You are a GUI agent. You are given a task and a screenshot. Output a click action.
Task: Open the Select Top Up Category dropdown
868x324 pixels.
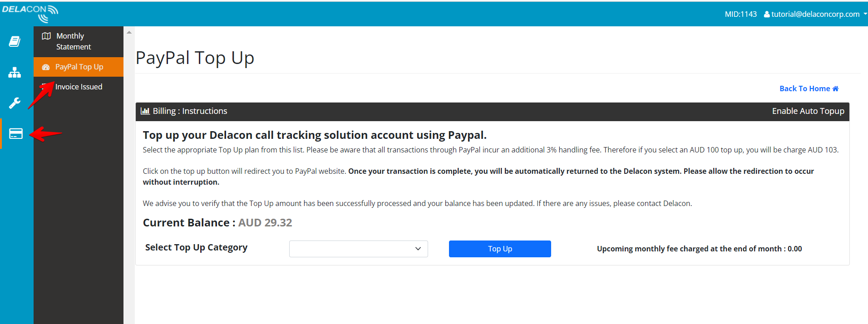(x=359, y=249)
